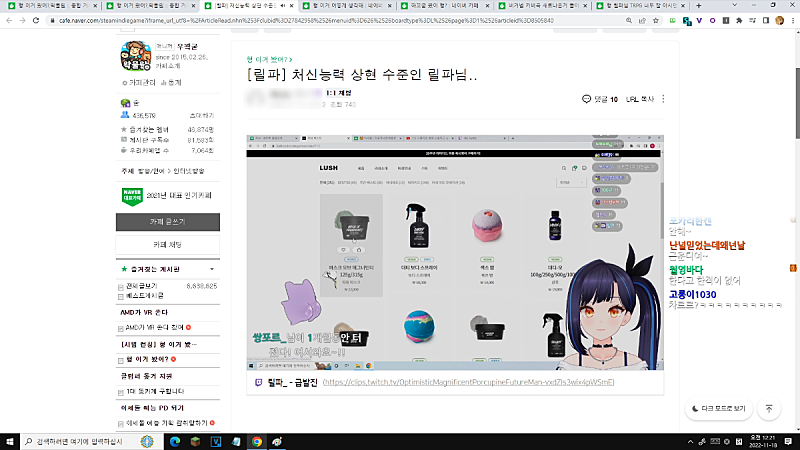Click the green extension icon after the star
The image size is (800, 450).
(x=672, y=20)
